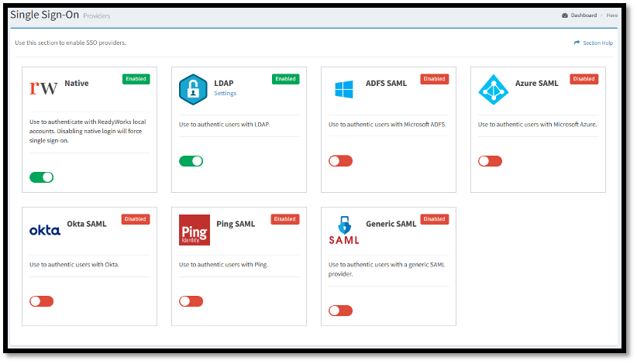Open the LDAP Settings link
637x364 pixels.
(x=225, y=94)
